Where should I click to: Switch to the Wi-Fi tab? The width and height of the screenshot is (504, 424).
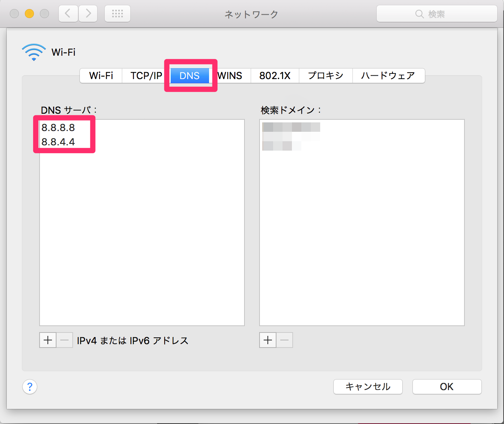tap(101, 76)
